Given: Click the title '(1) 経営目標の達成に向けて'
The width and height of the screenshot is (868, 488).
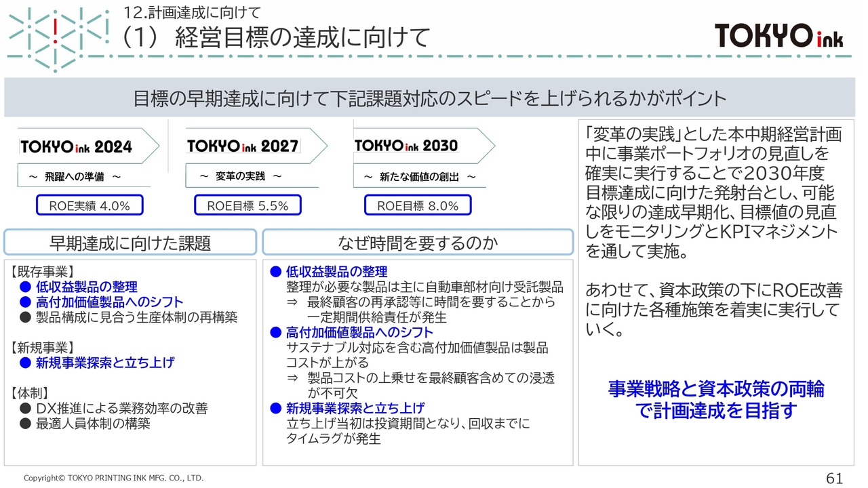Looking at the screenshot, I should click(x=276, y=37).
